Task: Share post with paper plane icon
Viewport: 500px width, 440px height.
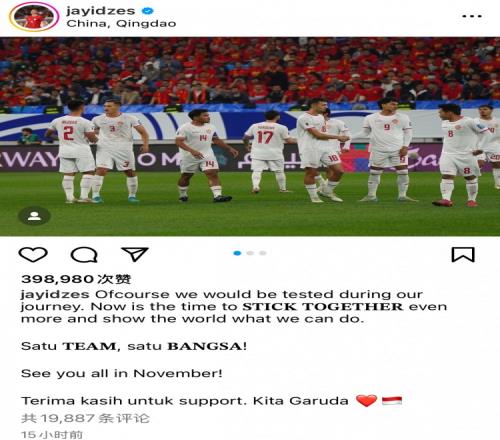Action: [134, 254]
